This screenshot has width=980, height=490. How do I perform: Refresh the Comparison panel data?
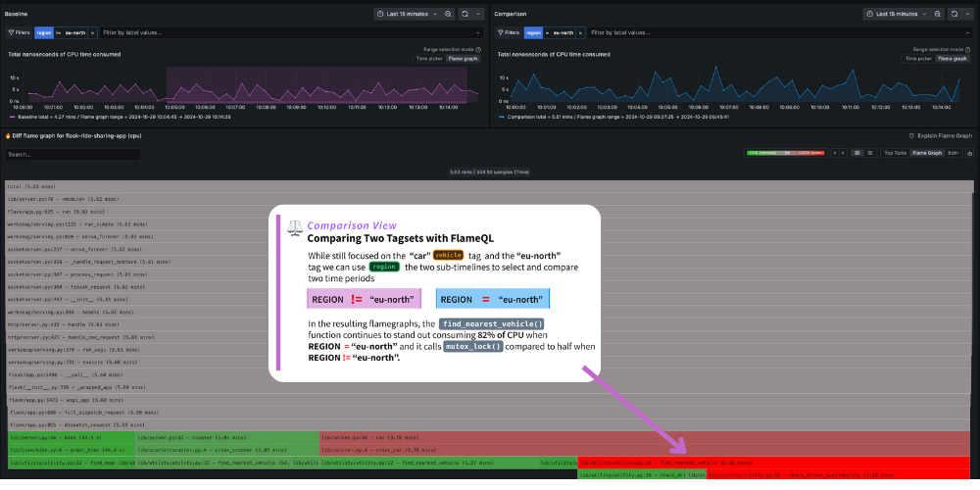(x=953, y=15)
